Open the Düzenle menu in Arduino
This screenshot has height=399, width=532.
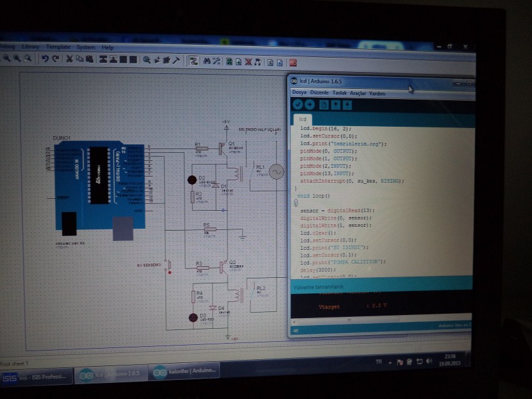pos(319,93)
